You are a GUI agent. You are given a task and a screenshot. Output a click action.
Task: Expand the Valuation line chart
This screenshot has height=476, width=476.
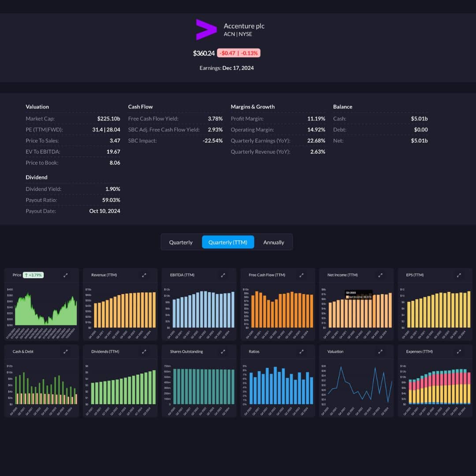[x=380, y=352]
